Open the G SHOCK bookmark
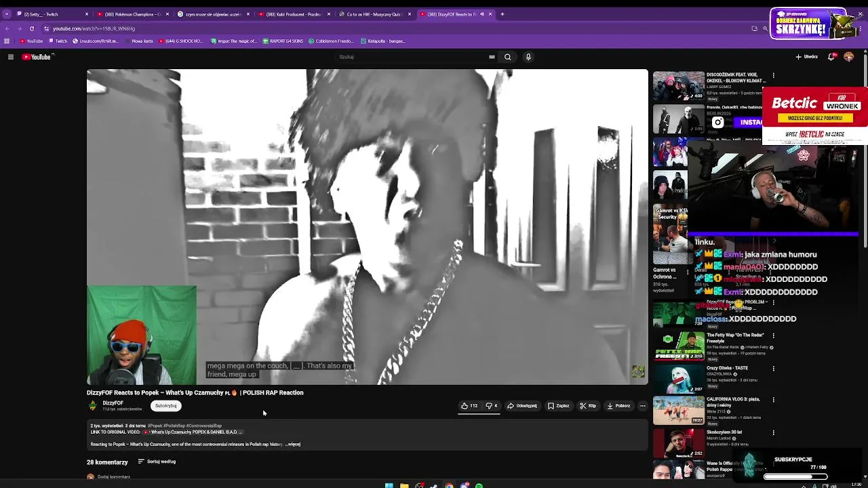868x488 pixels. click(181, 41)
